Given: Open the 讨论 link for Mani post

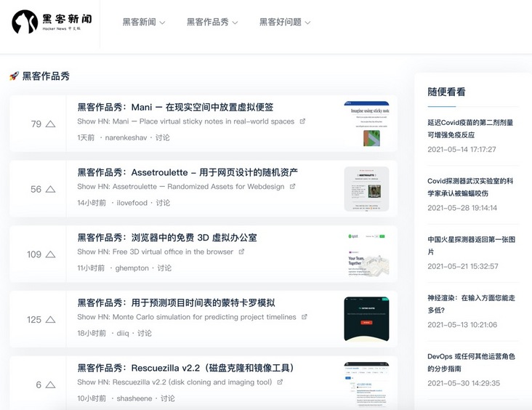Looking at the screenshot, I should pyautogui.click(x=162, y=137).
